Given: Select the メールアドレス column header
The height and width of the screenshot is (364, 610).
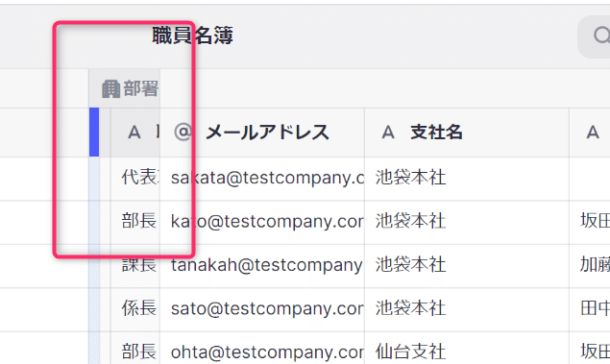Looking at the screenshot, I should 262,133.
